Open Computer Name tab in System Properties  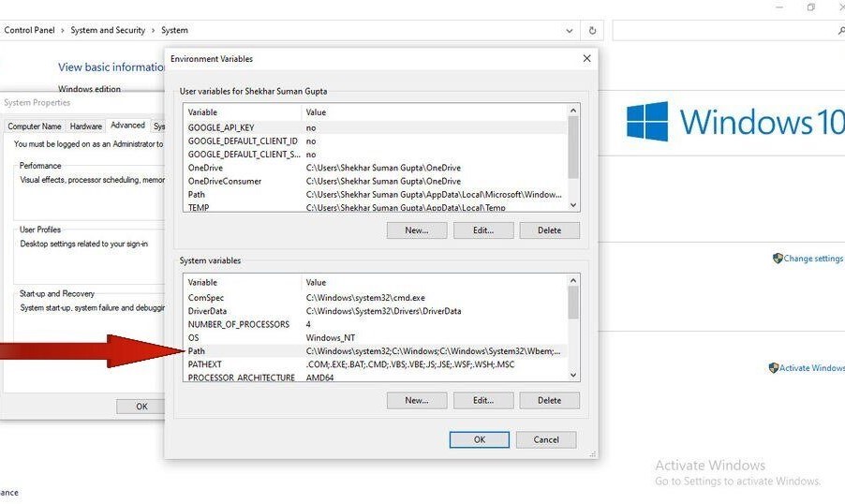[35, 126]
